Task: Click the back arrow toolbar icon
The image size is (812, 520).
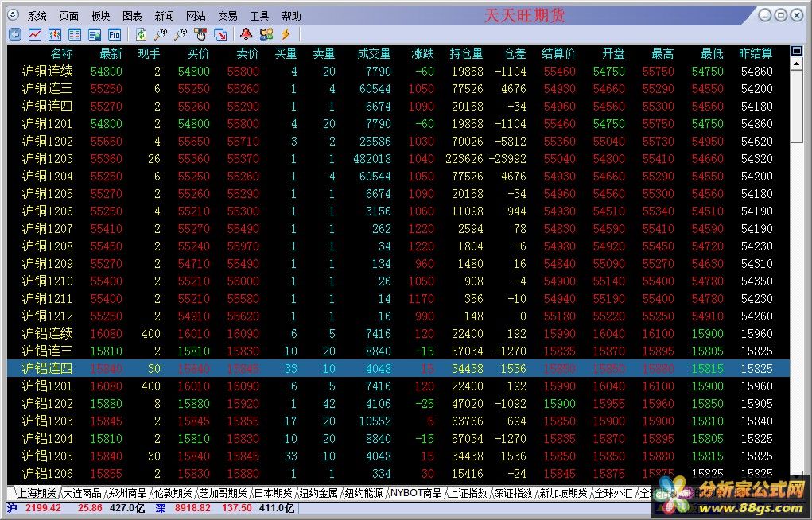Action: coord(16,34)
